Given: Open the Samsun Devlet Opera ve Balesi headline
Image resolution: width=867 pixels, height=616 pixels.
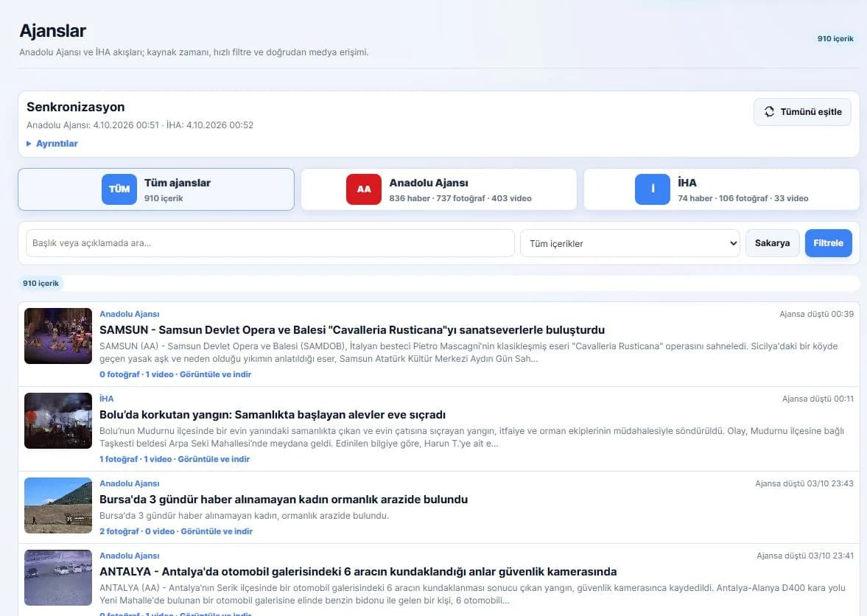Looking at the screenshot, I should coord(352,330).
